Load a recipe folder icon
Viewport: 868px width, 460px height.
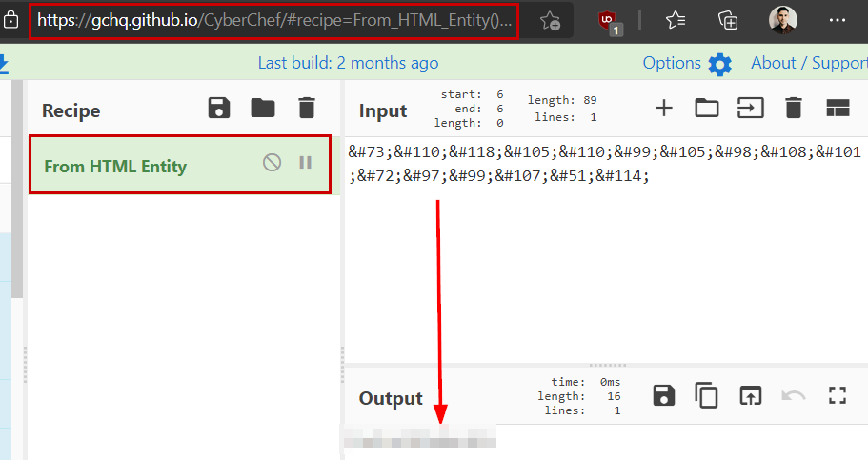click(x=262, y=108)
